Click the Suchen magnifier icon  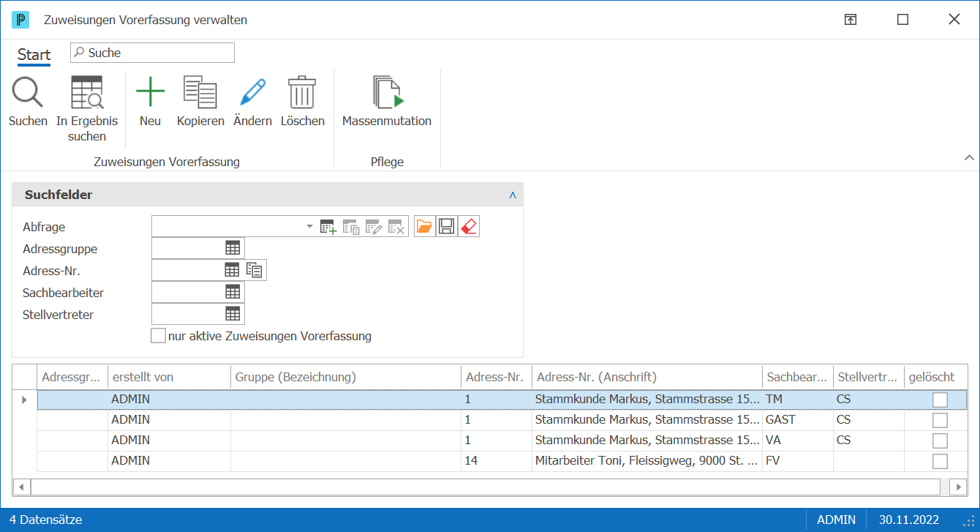(x=28, y=93)
